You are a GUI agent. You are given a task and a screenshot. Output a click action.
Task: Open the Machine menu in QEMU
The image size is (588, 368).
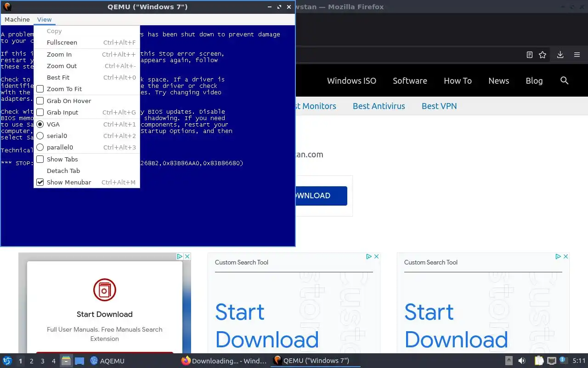point(17,19)
